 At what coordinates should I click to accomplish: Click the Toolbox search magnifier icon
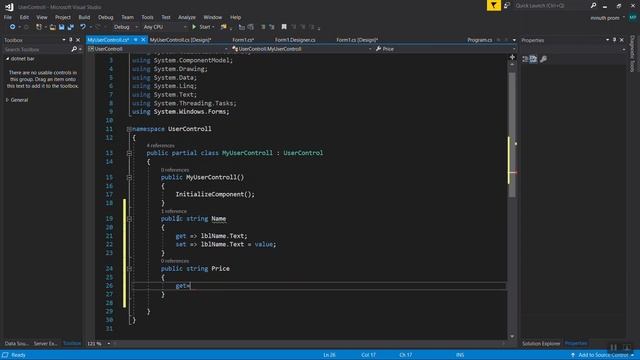[74, 49]
